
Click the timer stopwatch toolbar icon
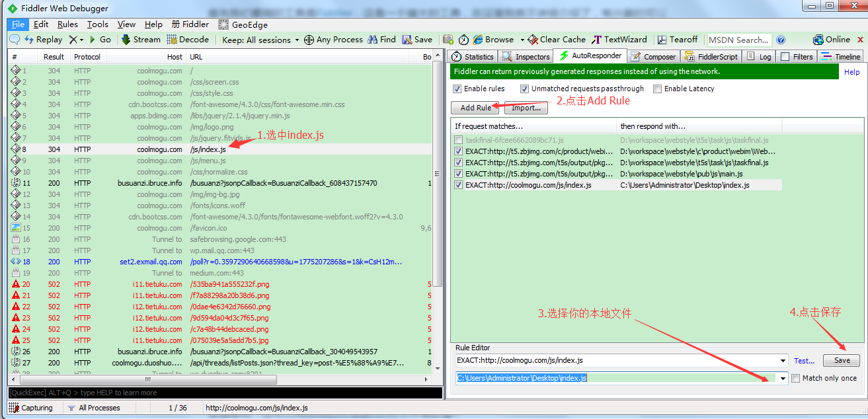pyautogui.click(x=463, y=40)
